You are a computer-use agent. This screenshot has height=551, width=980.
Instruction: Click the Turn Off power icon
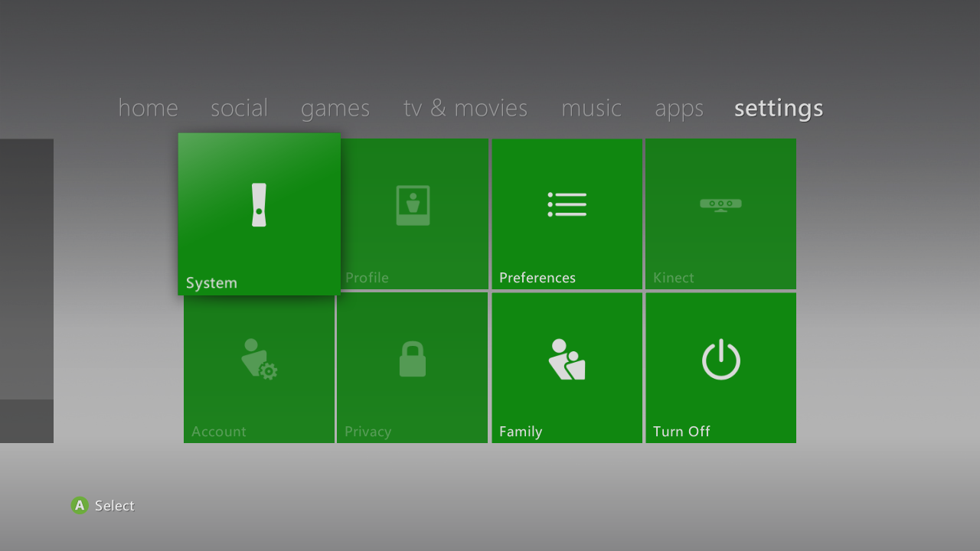pos(721,359)
